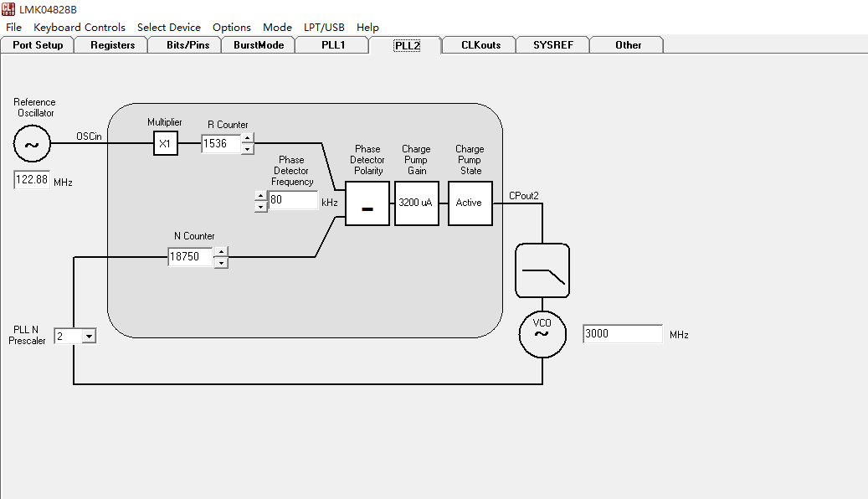Open the Select Device menu
Viewport: 868px width, 499px height.
pyautogui.click(x=169, y=27)
